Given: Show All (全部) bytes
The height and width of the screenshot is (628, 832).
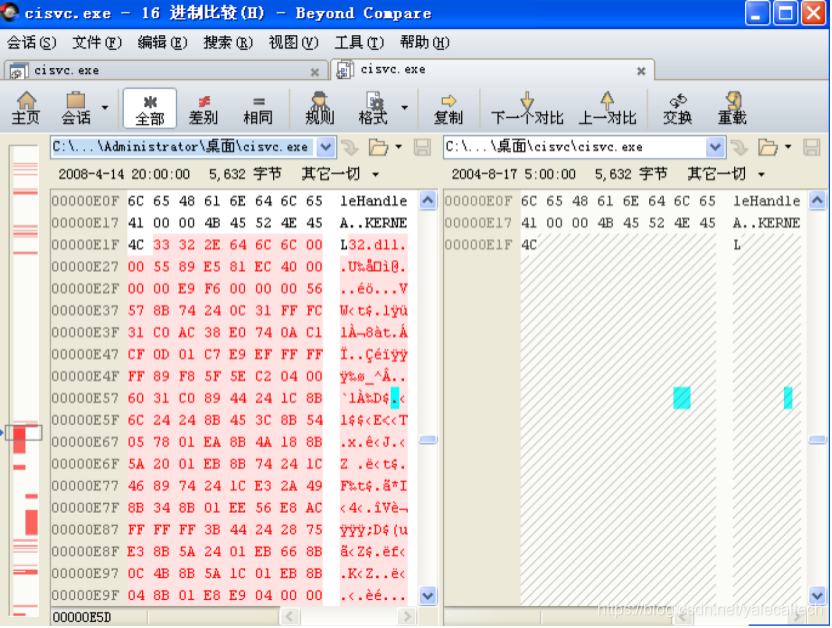Looking at the screenshot, I should [150, 108].
